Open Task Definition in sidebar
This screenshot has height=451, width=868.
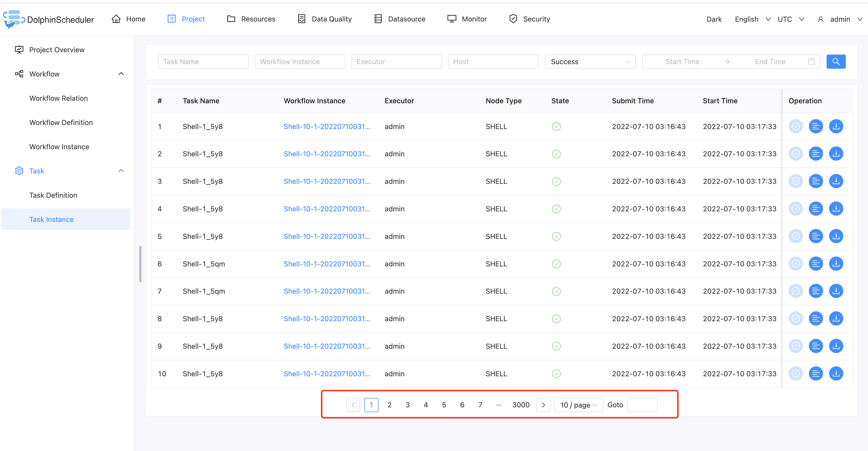click(53, 195)
